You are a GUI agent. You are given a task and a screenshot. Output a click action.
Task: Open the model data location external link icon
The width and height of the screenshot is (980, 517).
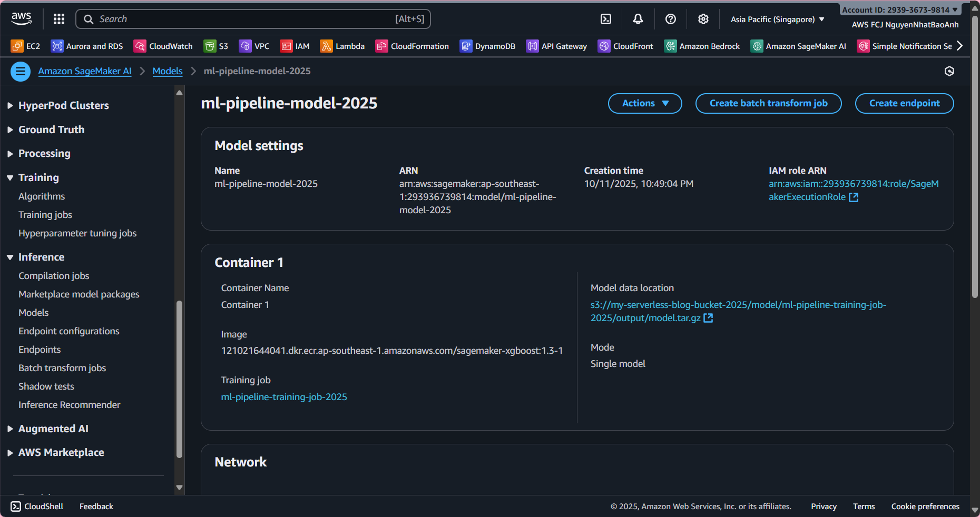[x=708, y=318]
